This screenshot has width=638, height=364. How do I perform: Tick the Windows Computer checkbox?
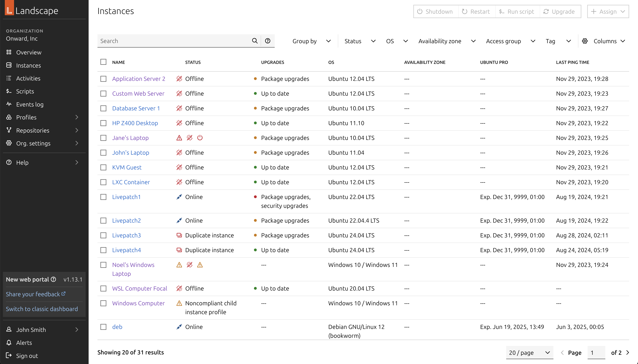coord(103,303)
